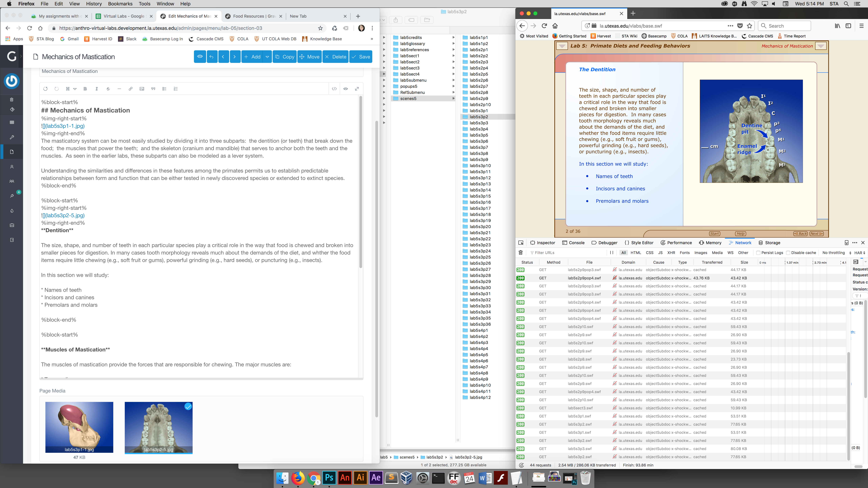Click the editor vertical scrollbar
This screenshot has height=488, width=868.
point(361,182)
